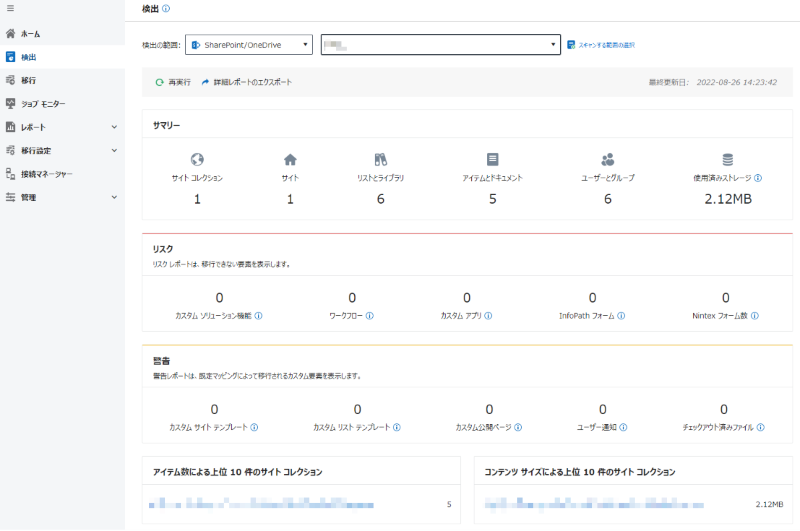The height and width of the screenshot is (531, 800).
Task: Click the 2.12MB storage value in summary
Action: click(x=728, y=199)
